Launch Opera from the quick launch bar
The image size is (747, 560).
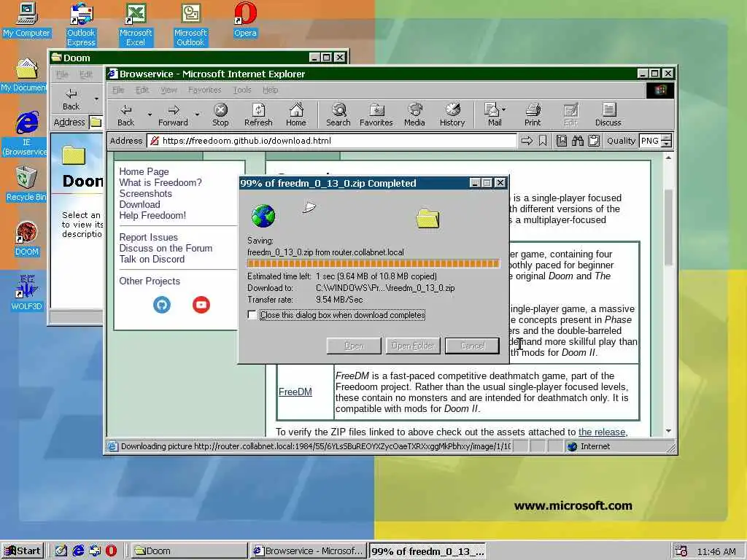pos(111,551)
